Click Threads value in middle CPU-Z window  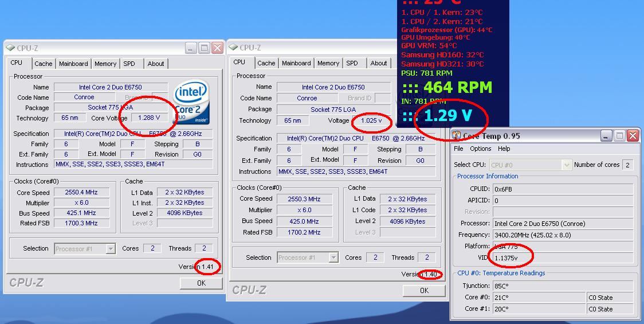(x=427, y=258)
